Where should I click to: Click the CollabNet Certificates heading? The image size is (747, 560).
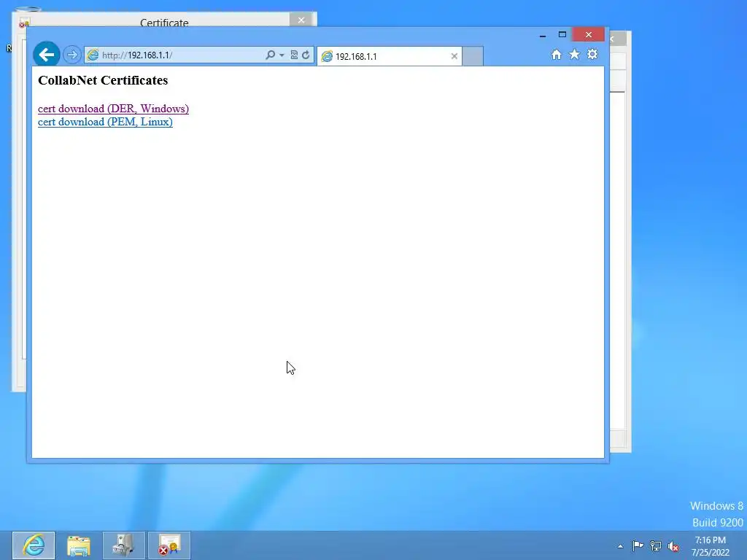(103, 80)
